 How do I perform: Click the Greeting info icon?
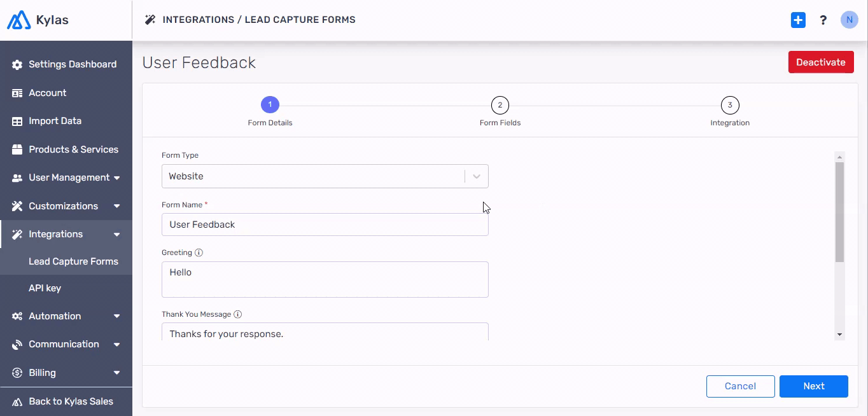[199, 253]
